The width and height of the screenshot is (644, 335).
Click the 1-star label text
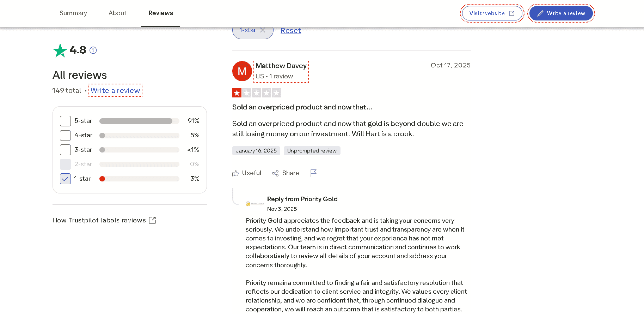(x=82, y=179)
